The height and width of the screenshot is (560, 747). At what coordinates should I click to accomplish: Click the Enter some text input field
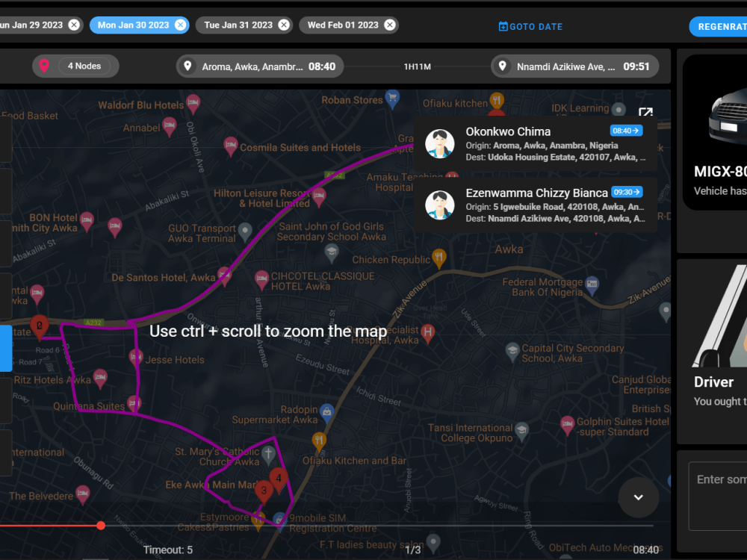pyautogui.click(x=718, y=495)
